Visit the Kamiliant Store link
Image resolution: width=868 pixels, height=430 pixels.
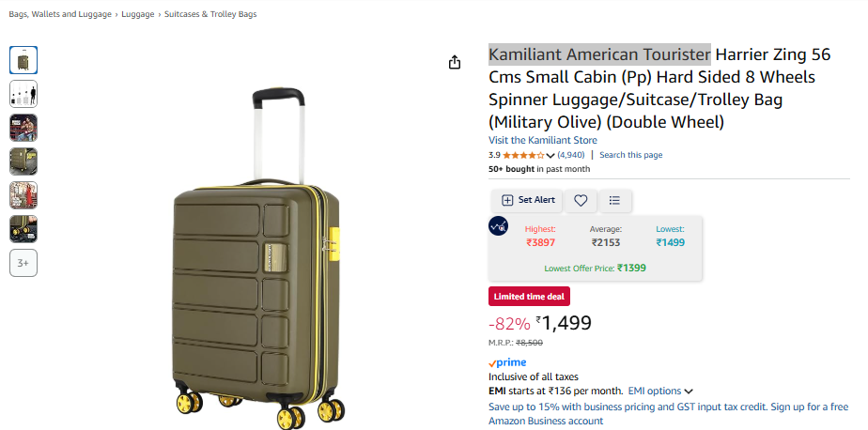pyautogui.click(x=543, y=140)
